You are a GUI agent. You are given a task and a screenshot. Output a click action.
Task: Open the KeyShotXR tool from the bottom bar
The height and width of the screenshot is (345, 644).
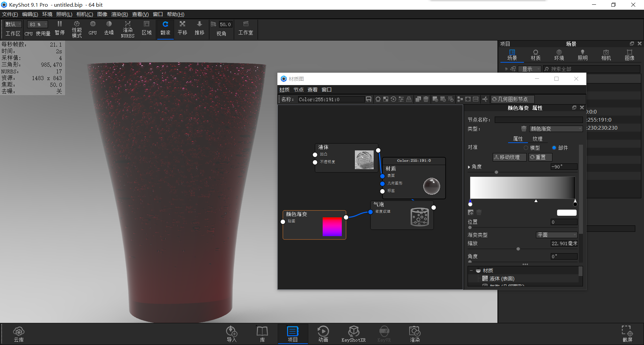click(354, 334)
